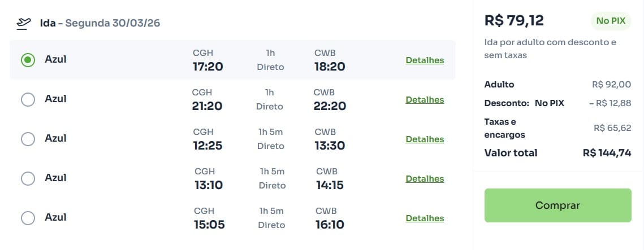Viewport: 644px width, 250px height.
Task: Select the Azul 17:20 flight radio button
Action: 28,60
